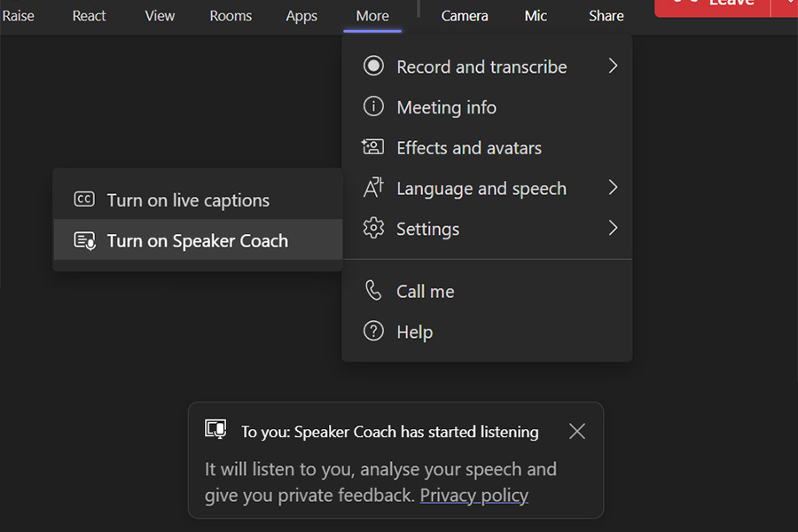This screenshot has width=798, height=532.
Task: Toggle the Mic in the toolbar
Action: point(536,16)
